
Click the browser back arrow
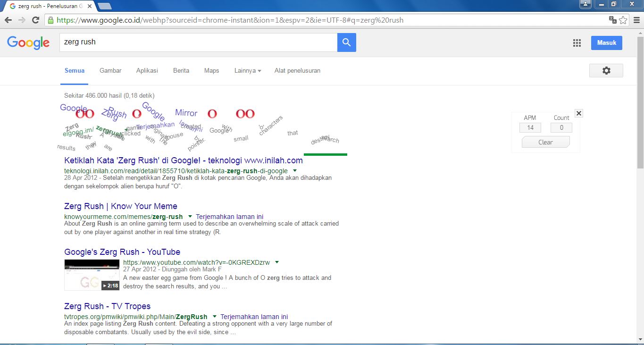[x=8, y=20]
